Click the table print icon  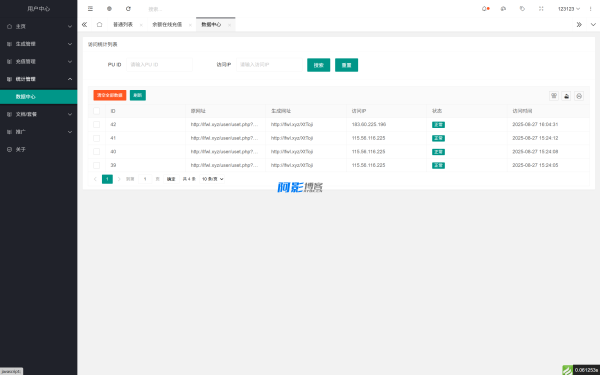point(579,96)
